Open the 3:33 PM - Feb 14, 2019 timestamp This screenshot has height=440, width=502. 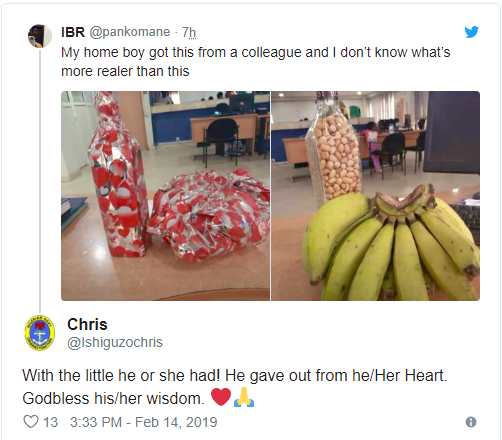[144, 422]
